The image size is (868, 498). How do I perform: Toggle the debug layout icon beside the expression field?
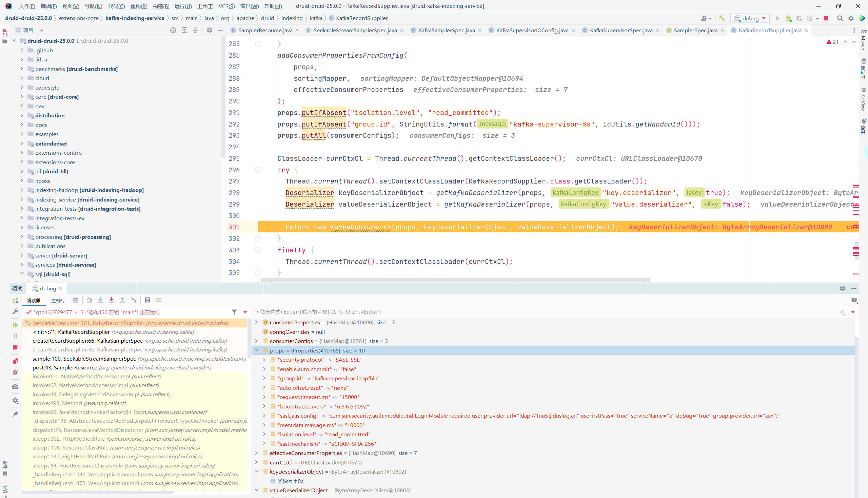tap(854, 300)
